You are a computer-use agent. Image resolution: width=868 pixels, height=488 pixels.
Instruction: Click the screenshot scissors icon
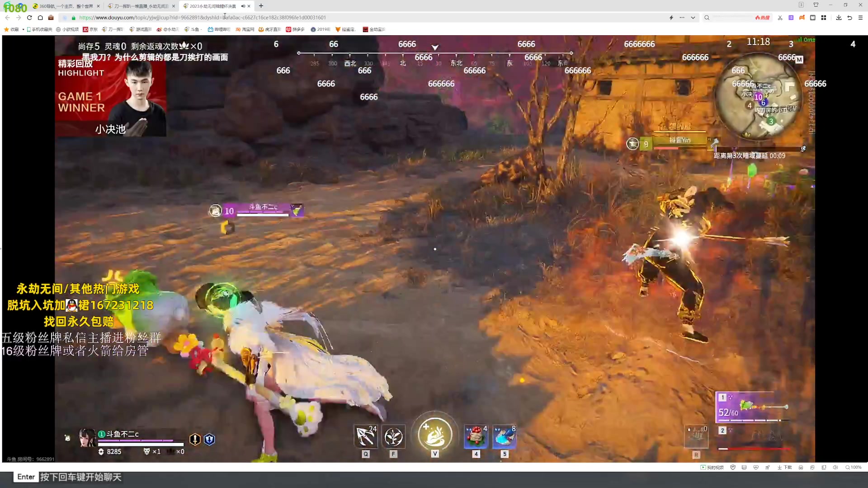coord(780,18)
